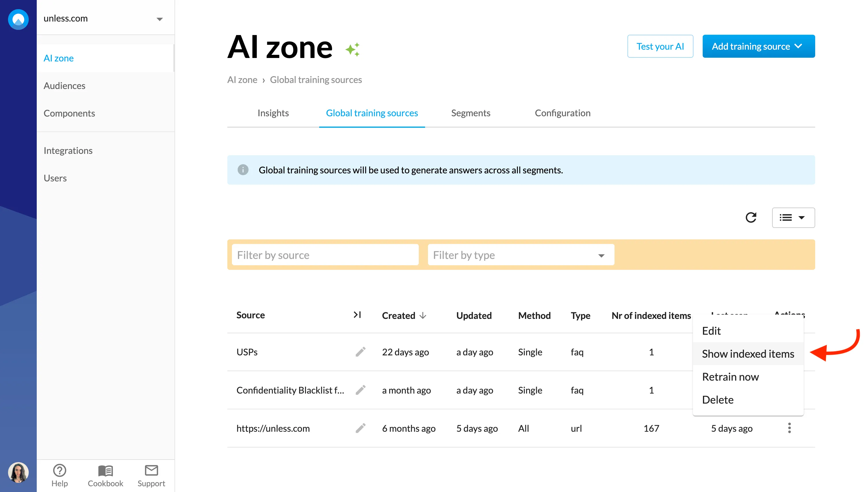This screenshot has width=868, height=492.
Task: Click the Filter by source input field
Action: click(x=325, y=255)
